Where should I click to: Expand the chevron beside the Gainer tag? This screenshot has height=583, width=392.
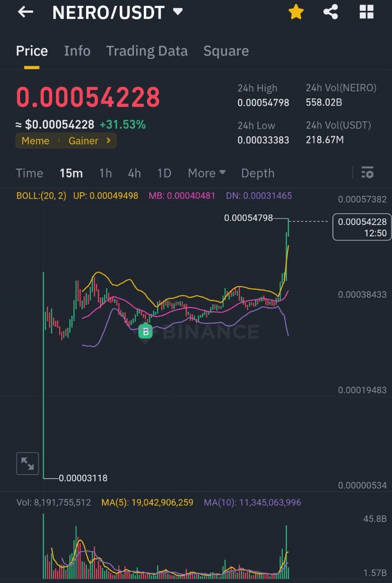[108, 141]
